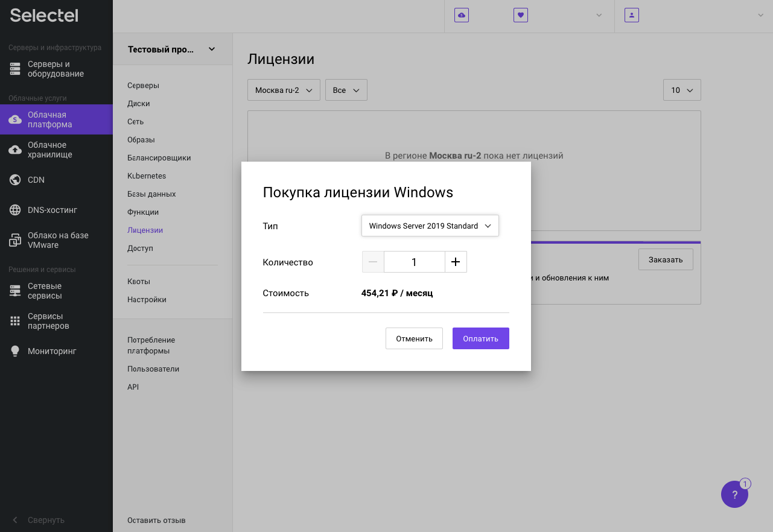Viewport: 773px width, 532px height.
Task: Click the Покупка лицензии Windows heading
Action: tap(358, 192)
